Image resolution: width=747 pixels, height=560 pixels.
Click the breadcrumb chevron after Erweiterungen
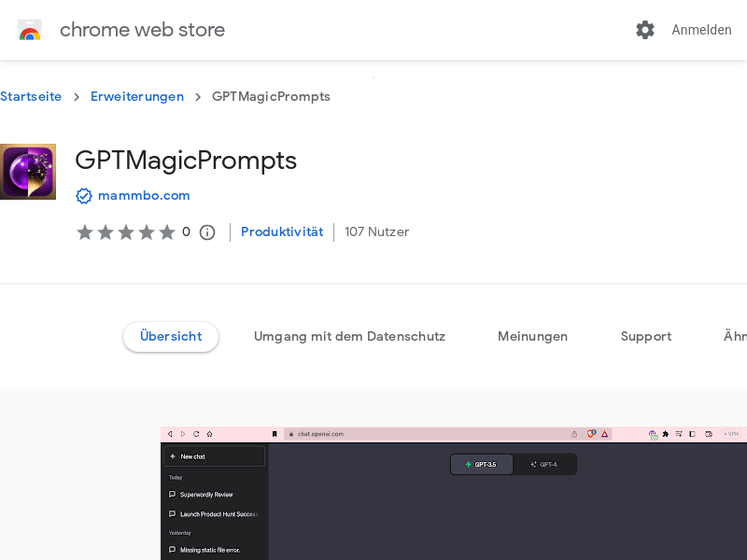[x=198, y=97]
